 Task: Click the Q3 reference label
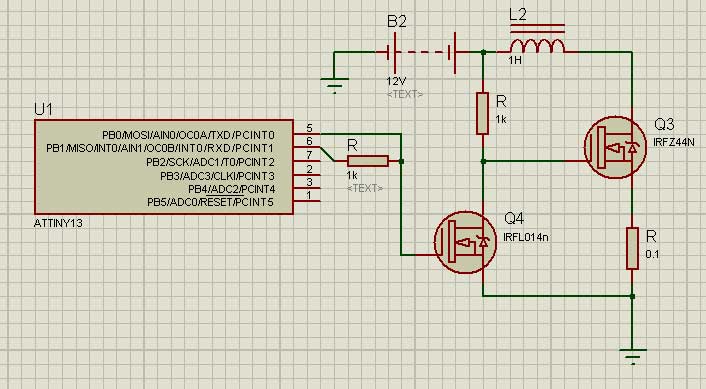[665, 124]
